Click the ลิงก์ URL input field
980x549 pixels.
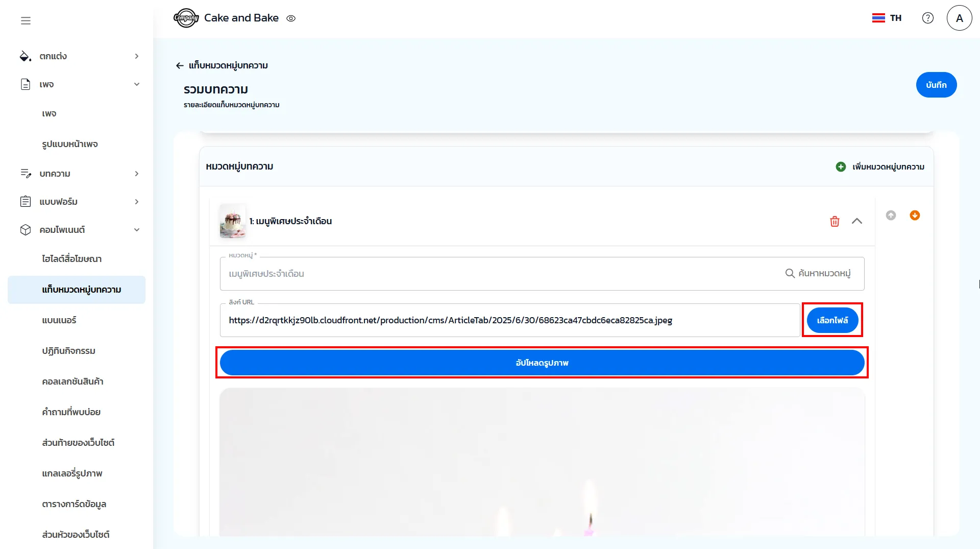pyautogui.click(x=509, y=320)
